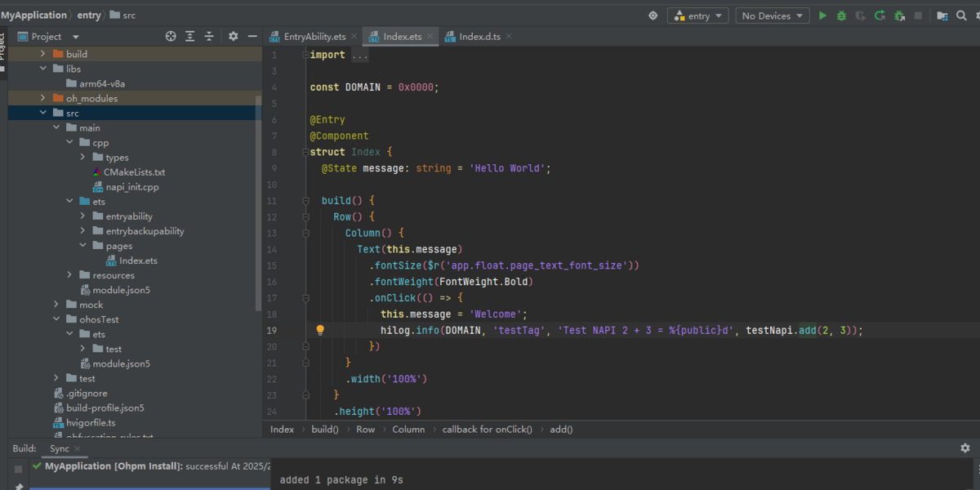
Task: Open the No Devices dropdown
Action: [x=772, y=16]
